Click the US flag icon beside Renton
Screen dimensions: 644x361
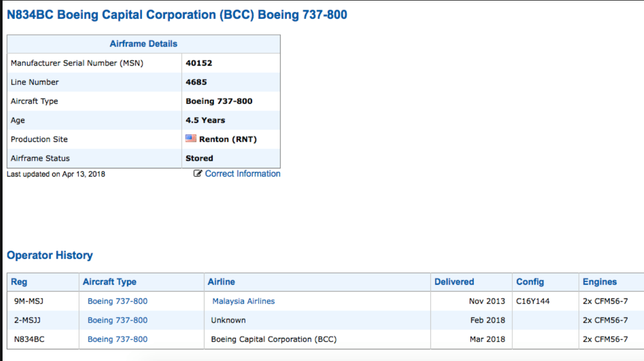tap(191, 139)
